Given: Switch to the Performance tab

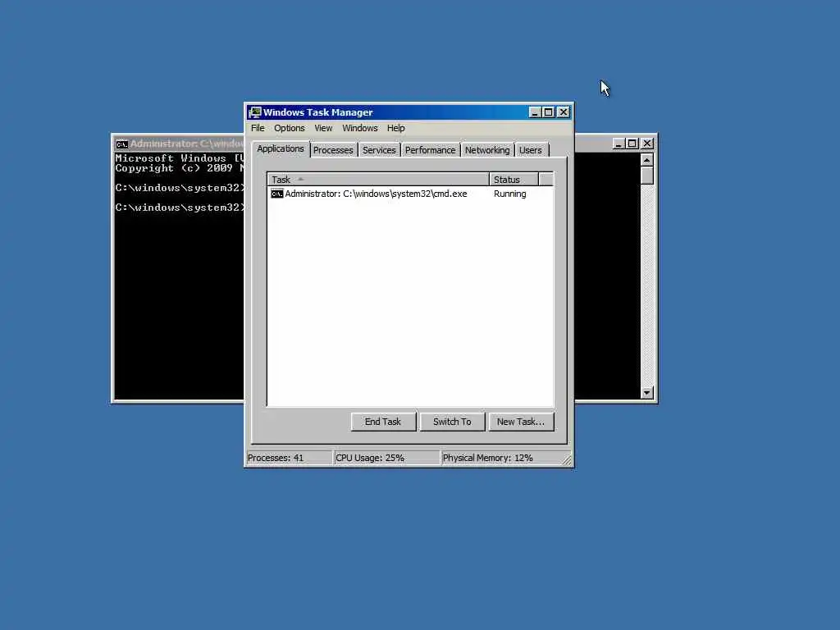Looking at the screenshot, I should coord(430,151).
